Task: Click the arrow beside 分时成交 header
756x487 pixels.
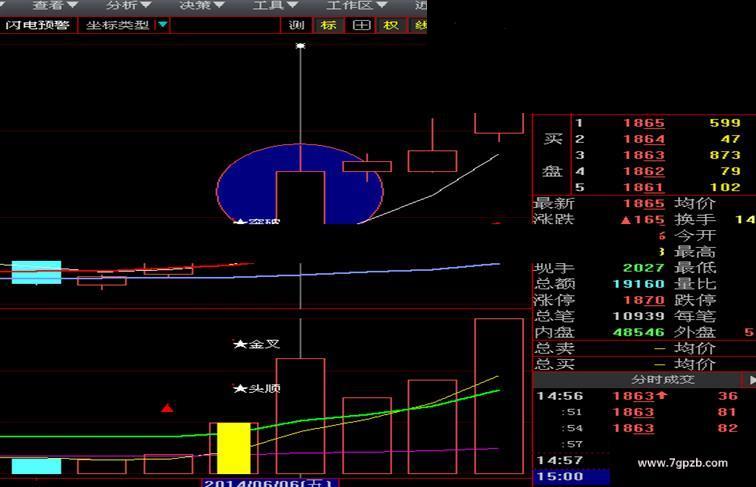Action: pyautogui.click(x=751, y=380)
